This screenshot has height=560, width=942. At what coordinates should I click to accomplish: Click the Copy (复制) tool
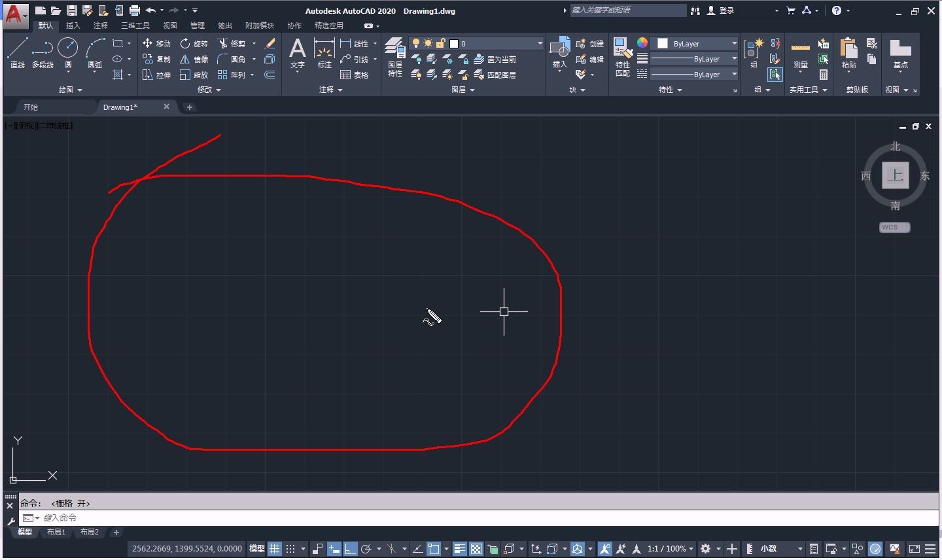coord(156,59)
